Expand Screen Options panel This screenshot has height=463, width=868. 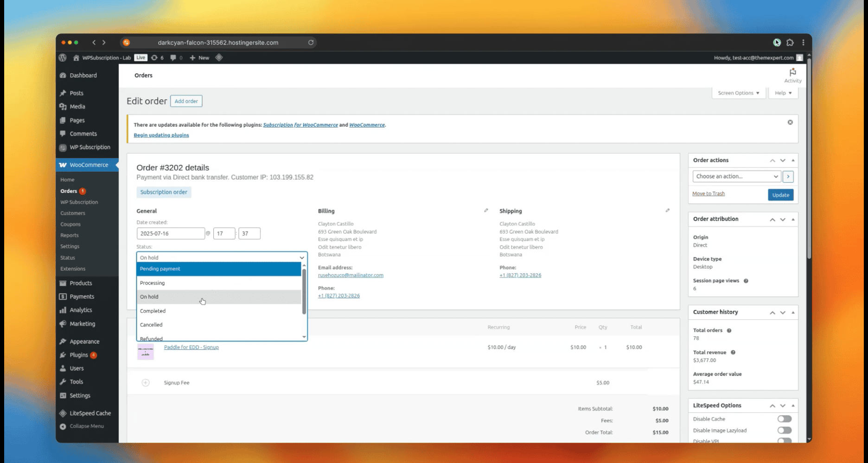(x=738, y=93)
